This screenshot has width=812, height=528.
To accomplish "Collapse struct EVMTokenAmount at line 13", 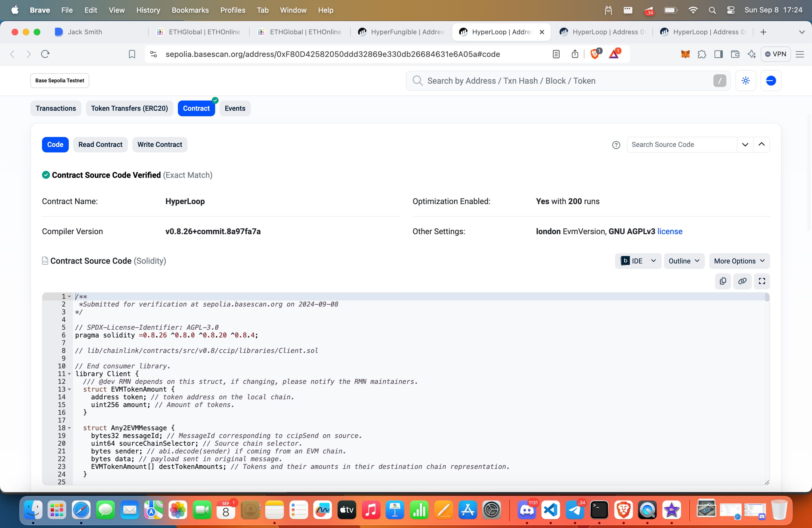I will pyautogui.click(x=69, y=390).
